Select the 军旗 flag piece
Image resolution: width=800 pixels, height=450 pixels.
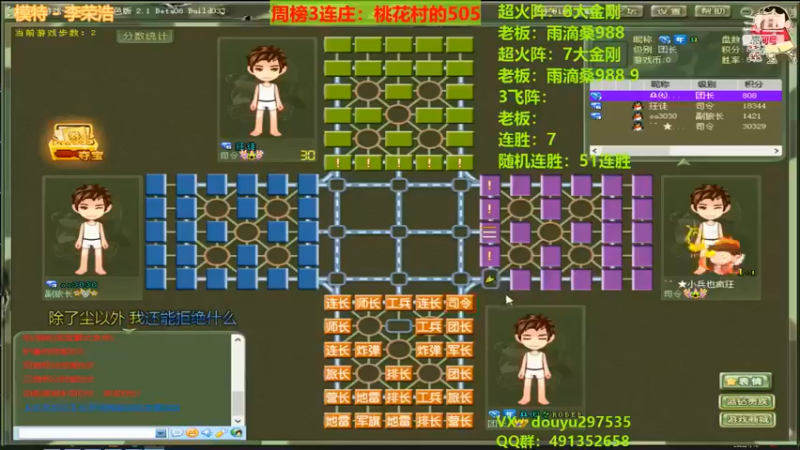[x=368, y=421]
